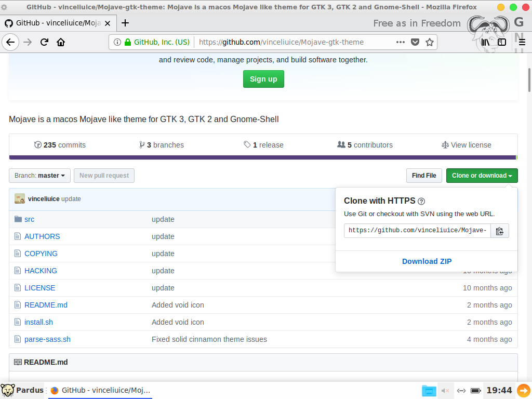Open the file manager tray icon
This screenshot has width=532, height=399.
tap(429, 391)
